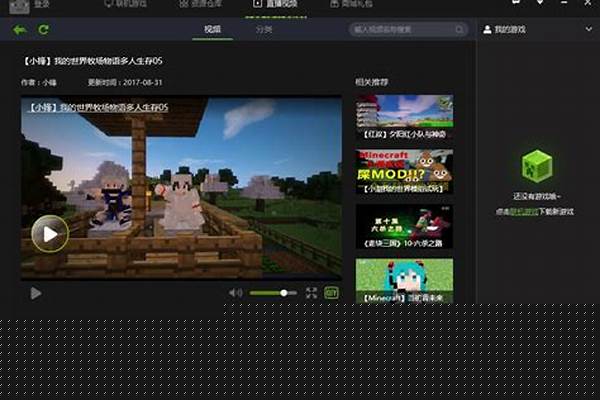Open the Hatsune Miku Minecraft video thumbnail
Image resolution: width=600 pixels, height=400 pixels.
(x=404, y=281)
